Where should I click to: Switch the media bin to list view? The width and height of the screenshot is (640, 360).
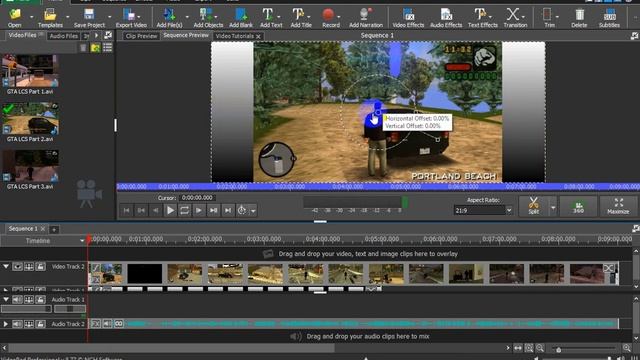click(x=108, y=48)
